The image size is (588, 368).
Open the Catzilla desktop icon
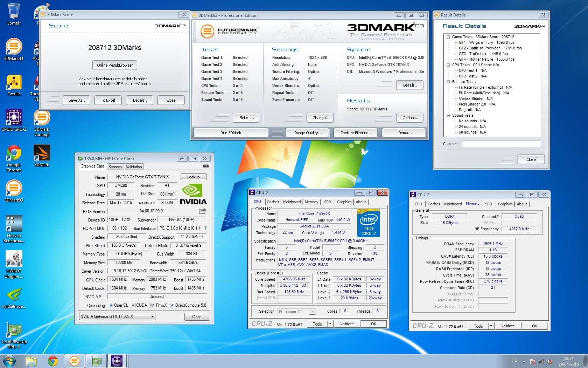[x=14, y=85]
